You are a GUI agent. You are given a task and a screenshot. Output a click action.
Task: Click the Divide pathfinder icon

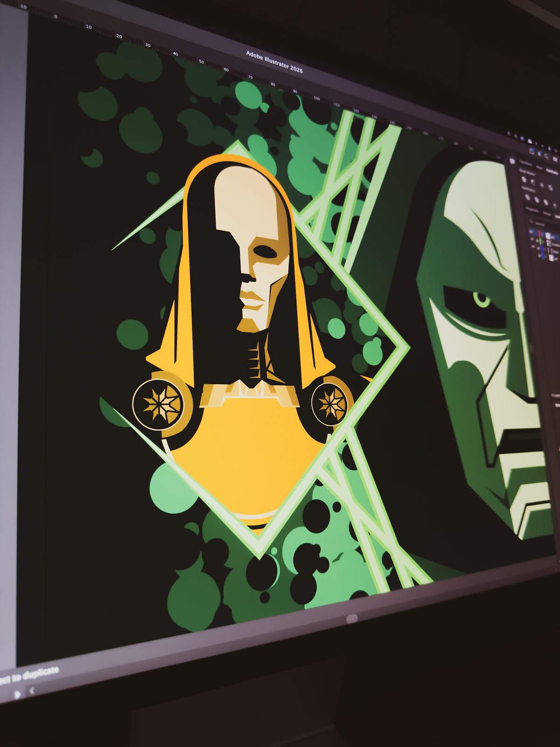[x=527, y=197]
